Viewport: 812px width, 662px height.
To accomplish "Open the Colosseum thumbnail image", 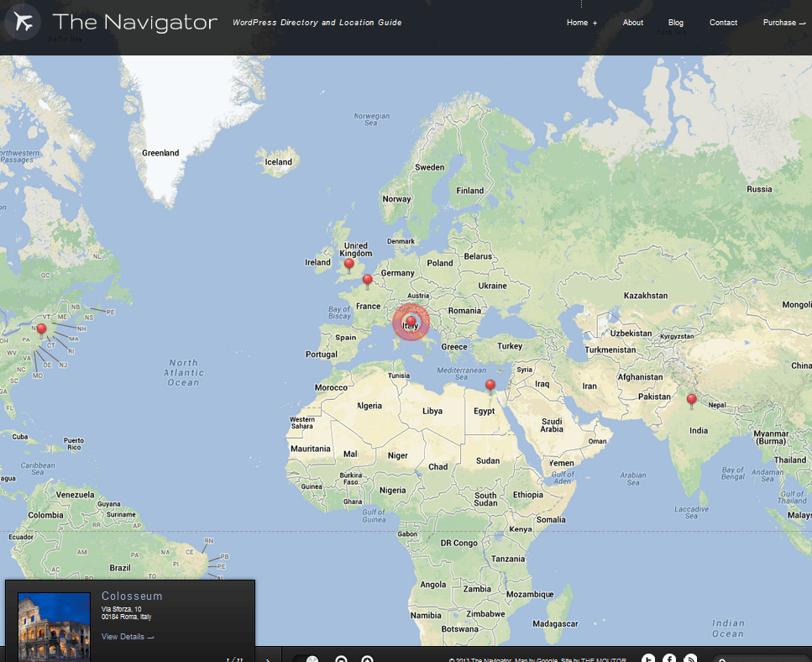I will tap(54, 627).
